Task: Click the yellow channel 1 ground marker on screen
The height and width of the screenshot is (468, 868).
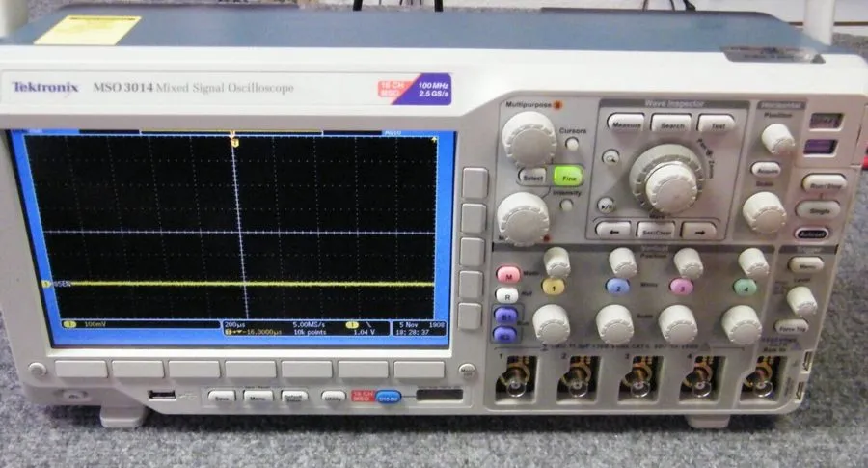Action: click(46, 284)
